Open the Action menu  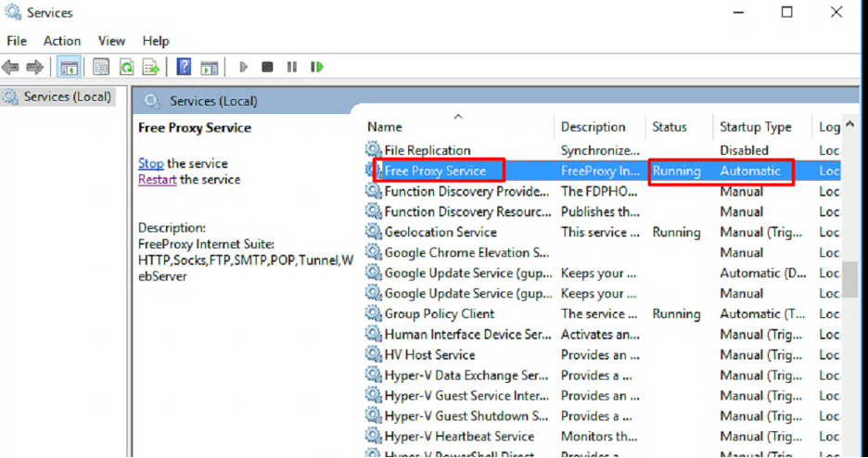(62, 41)
